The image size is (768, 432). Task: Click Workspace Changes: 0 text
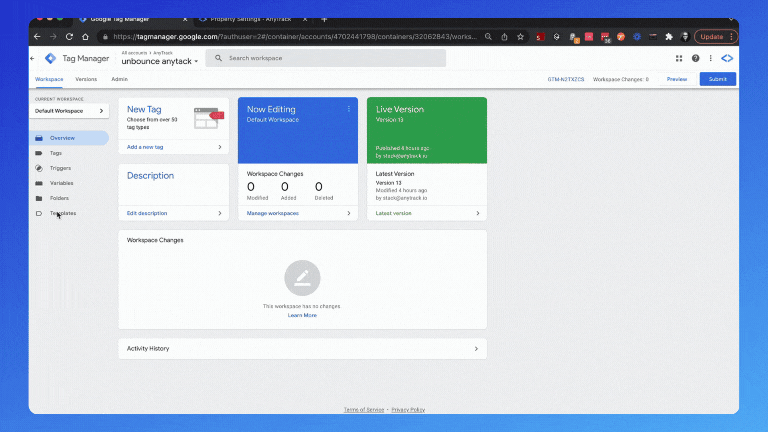pyautogui.click(x=621, y=79)
